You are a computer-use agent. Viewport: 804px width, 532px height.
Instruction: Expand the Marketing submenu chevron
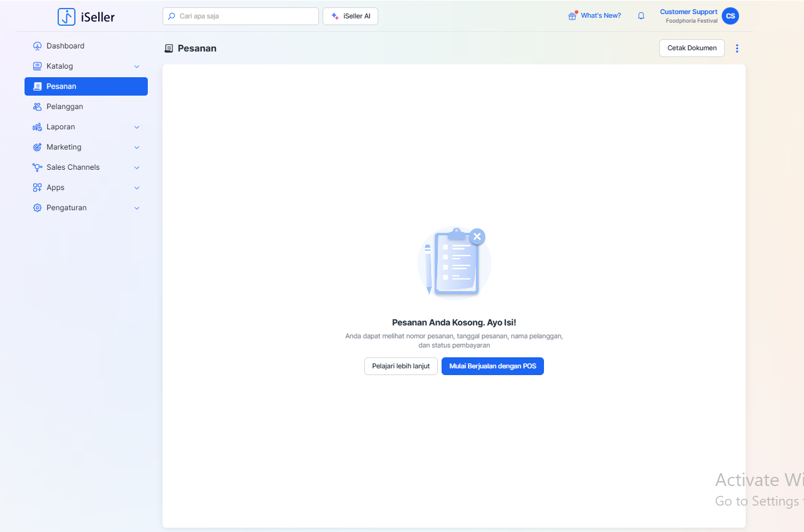coord(137,147)
